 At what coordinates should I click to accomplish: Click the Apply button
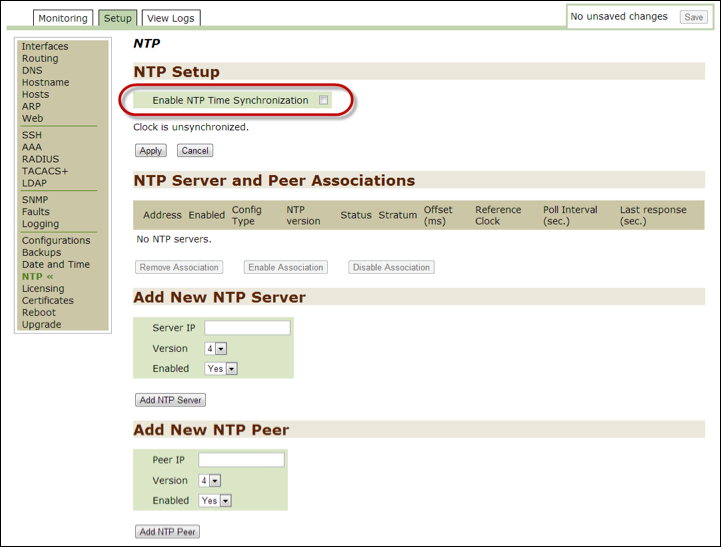(x=150, y=151)
